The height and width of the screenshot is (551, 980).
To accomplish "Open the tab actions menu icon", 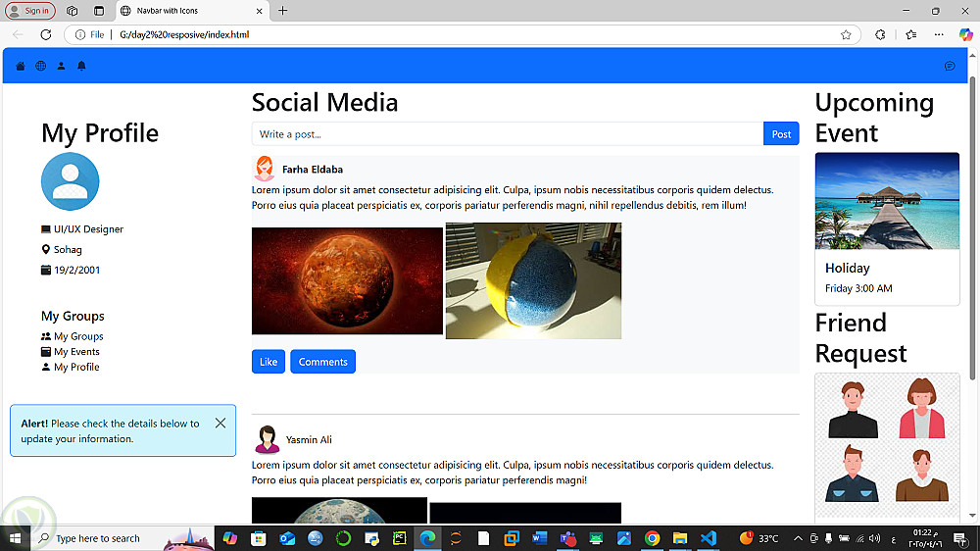I will (99, 11).
